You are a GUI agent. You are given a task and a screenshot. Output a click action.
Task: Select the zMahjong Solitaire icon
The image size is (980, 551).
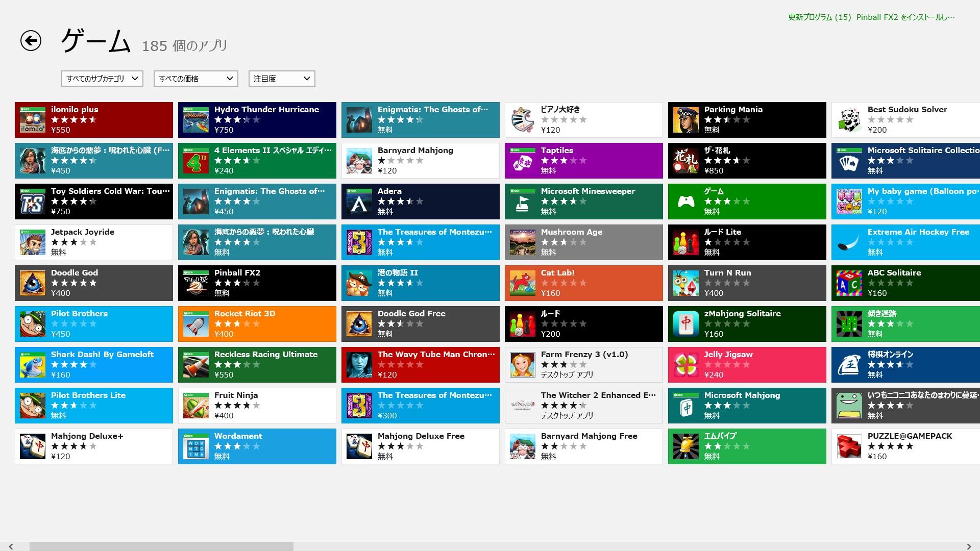[x=686, y=324]
